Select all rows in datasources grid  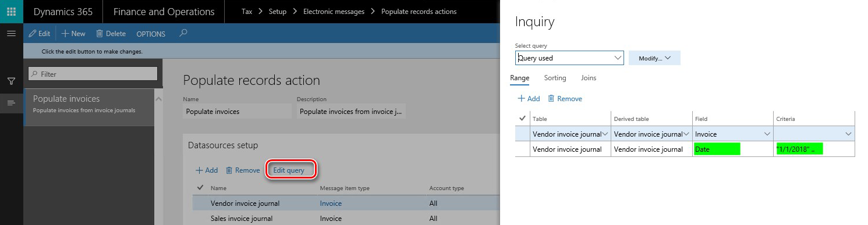tap(201, 187)
